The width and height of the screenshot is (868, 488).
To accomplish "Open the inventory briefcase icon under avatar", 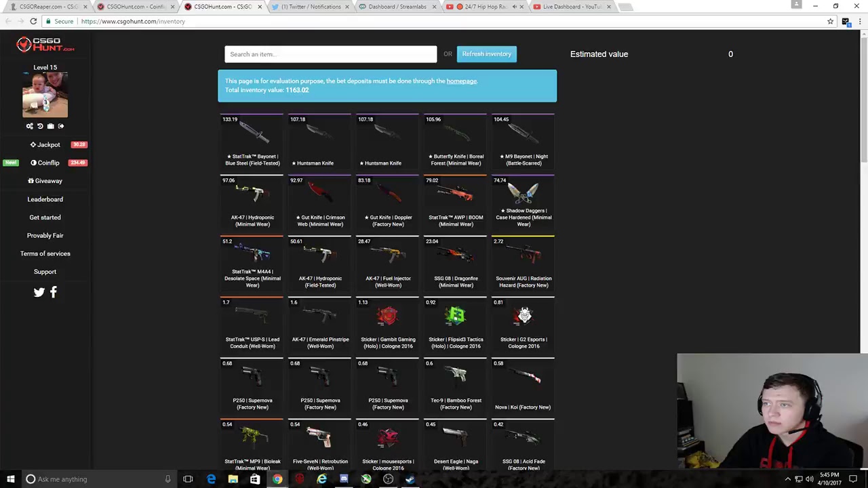I will coord(50,126).
